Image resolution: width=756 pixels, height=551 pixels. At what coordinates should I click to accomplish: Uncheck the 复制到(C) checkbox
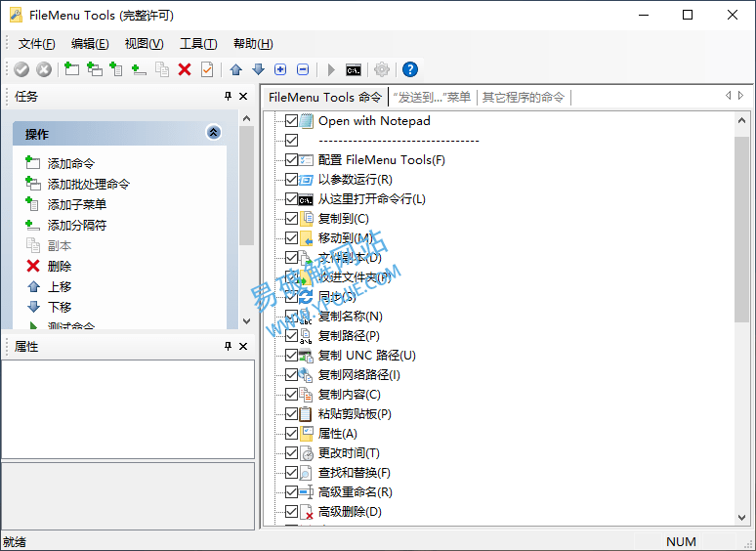point(291,219)
